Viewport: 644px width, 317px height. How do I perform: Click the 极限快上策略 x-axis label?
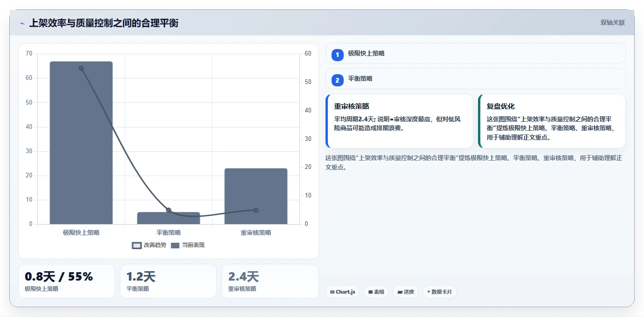[81, 232]
